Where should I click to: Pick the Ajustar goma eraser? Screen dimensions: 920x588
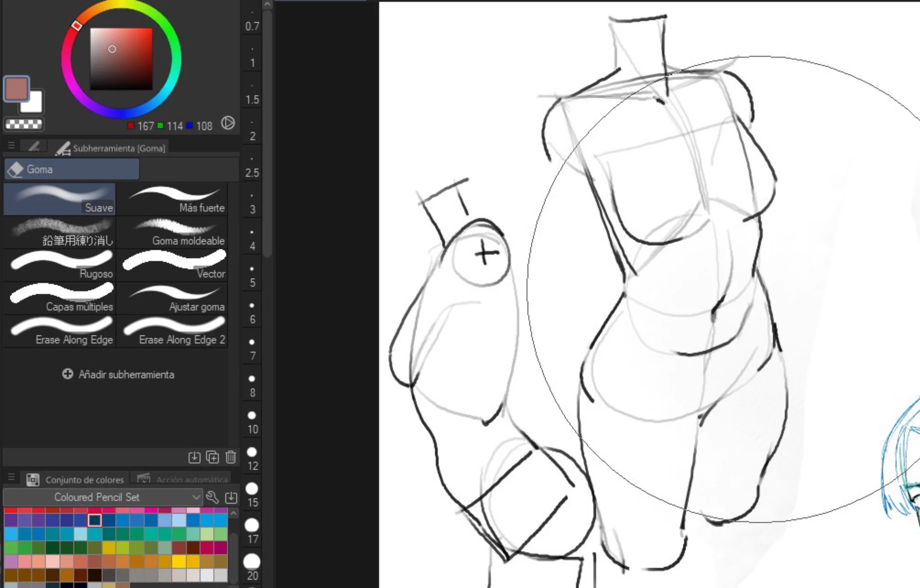tap(172, 298)
